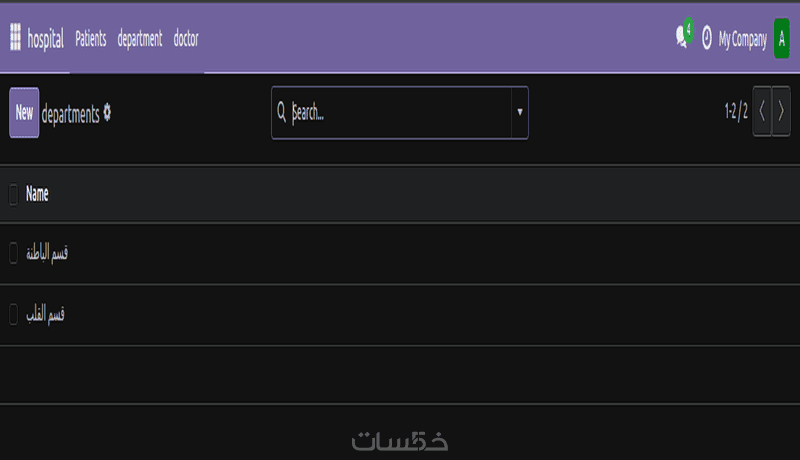The image size is (800, 460).
Task: Select the department menu item
Action: tap(140, 39)
